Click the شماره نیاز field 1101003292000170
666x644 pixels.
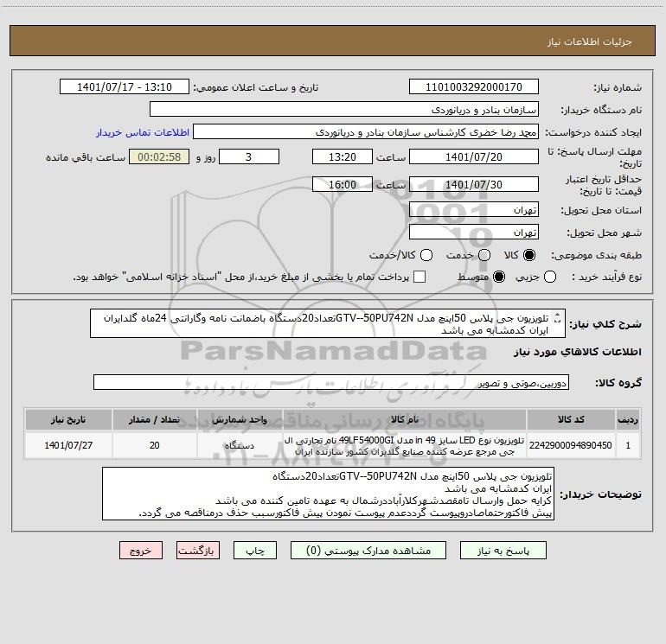pos(474,87)
